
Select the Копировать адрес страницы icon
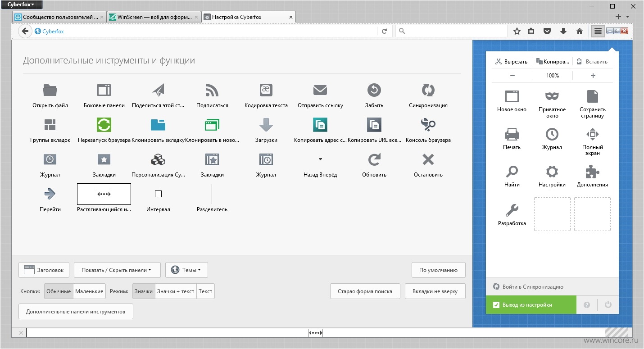(x=320, y=125)
